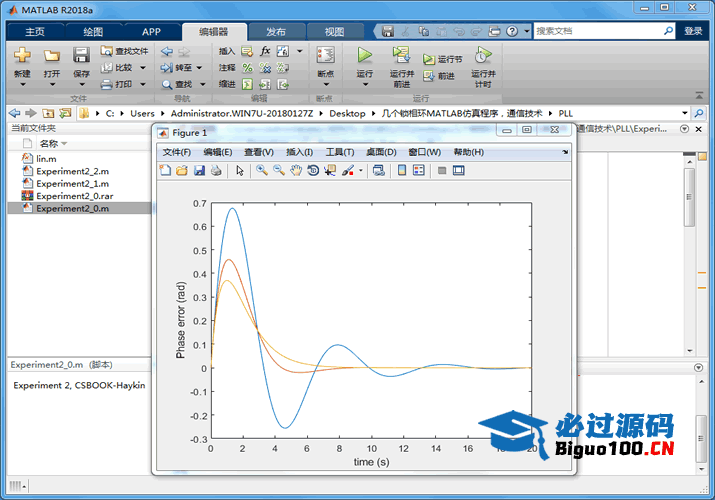Click Insert Legend icon in Figure 1

419,170
